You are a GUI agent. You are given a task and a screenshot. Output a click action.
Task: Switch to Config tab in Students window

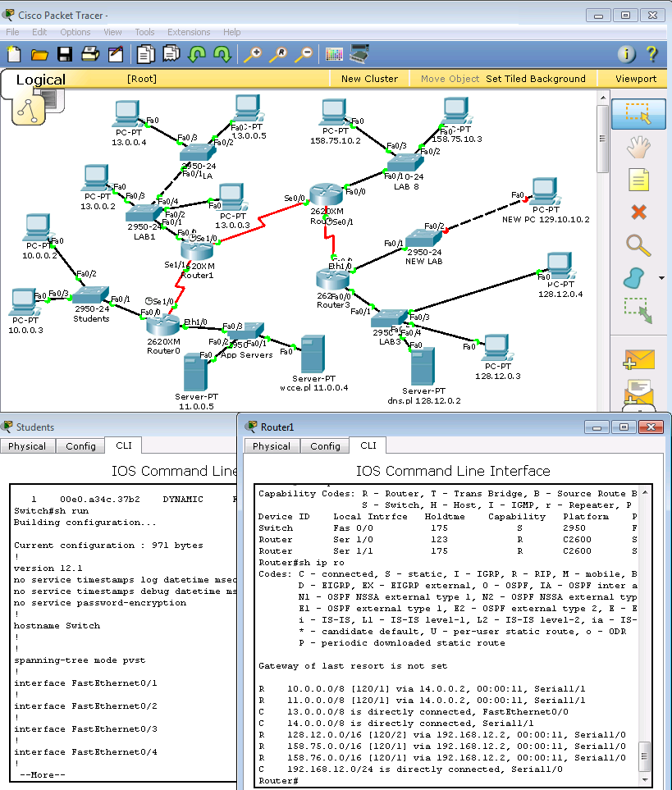pos(80,446)
